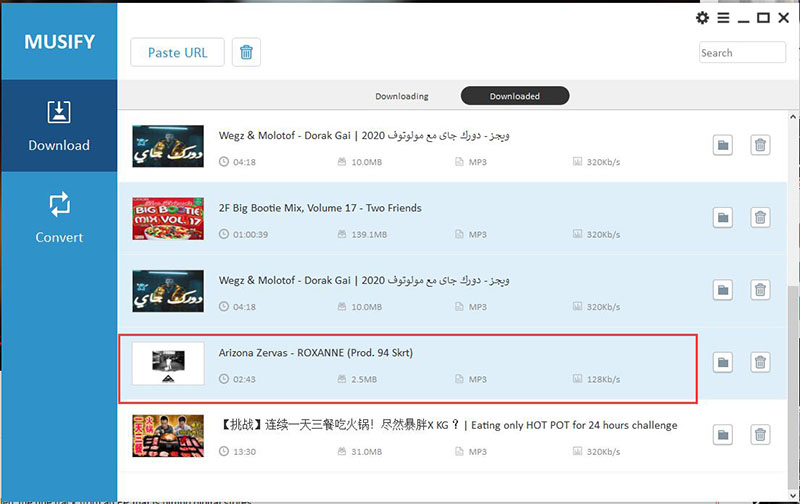Click thumbnail of first Wegz & Molotof track

click(168, 146)
